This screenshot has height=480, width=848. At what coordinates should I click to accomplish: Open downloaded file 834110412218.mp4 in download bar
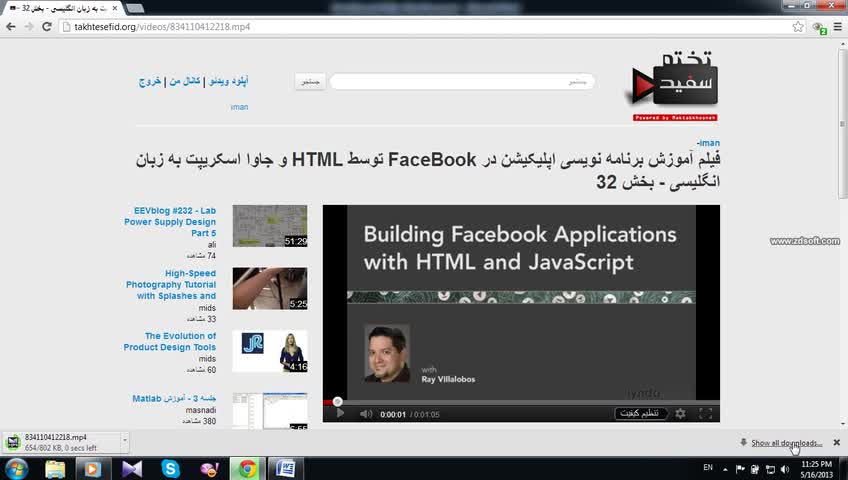click(61, 442)
